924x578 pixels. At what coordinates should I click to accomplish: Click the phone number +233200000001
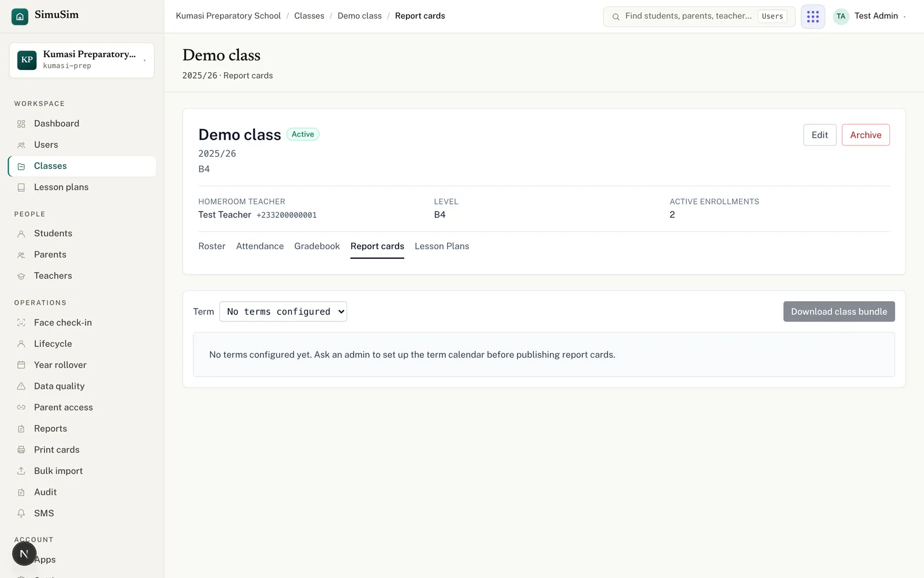click(x=286, y=215)
